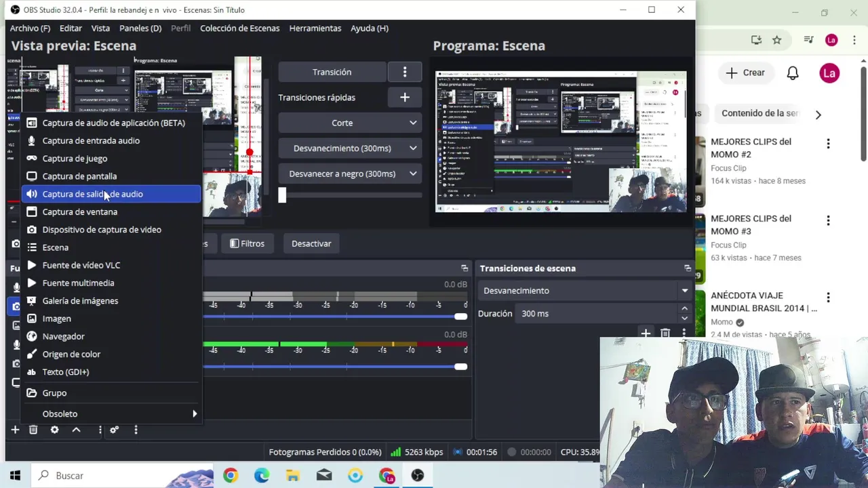Open the Herramientas menu
This screenshot has height=488, width=868.
(x=315, y=28)
